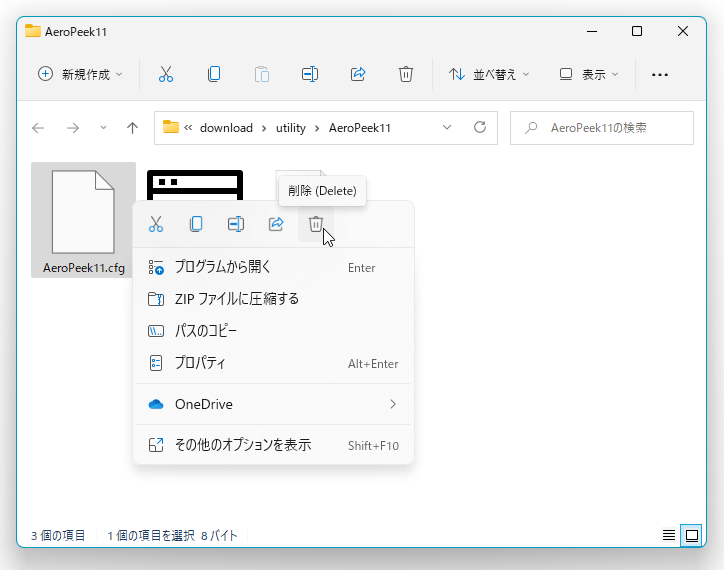724x570 pixels.
Task: Click the download breadcrumb segment
Action: click(x=226, y=128)
